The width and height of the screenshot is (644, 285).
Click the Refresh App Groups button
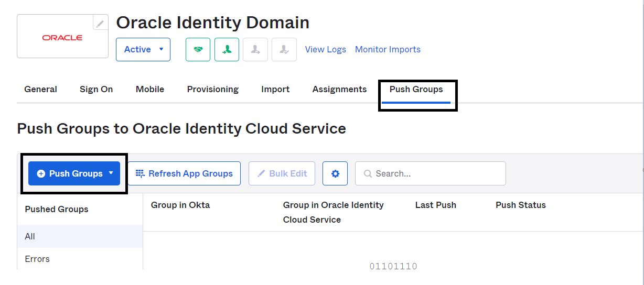pos(184,173)
